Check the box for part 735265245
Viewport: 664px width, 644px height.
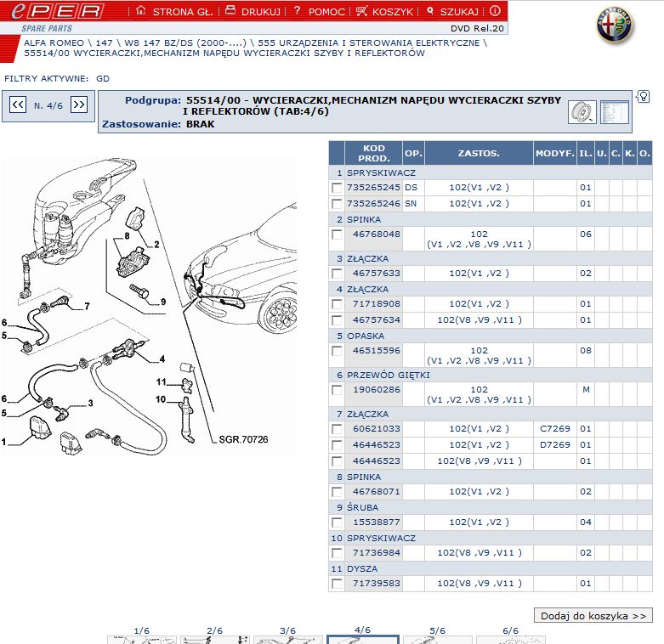(337, 188)
